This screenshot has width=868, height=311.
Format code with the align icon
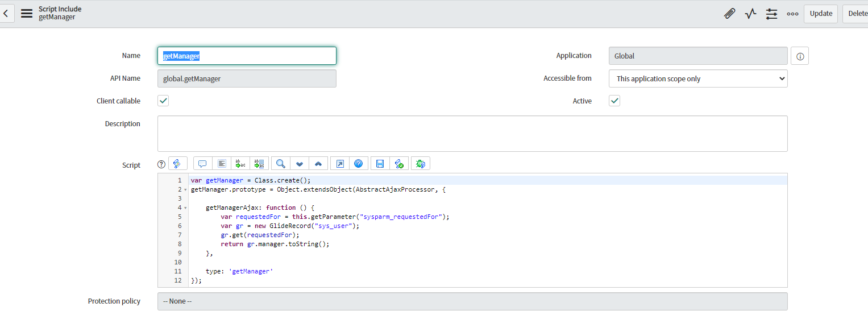click(x=222, y=164)
